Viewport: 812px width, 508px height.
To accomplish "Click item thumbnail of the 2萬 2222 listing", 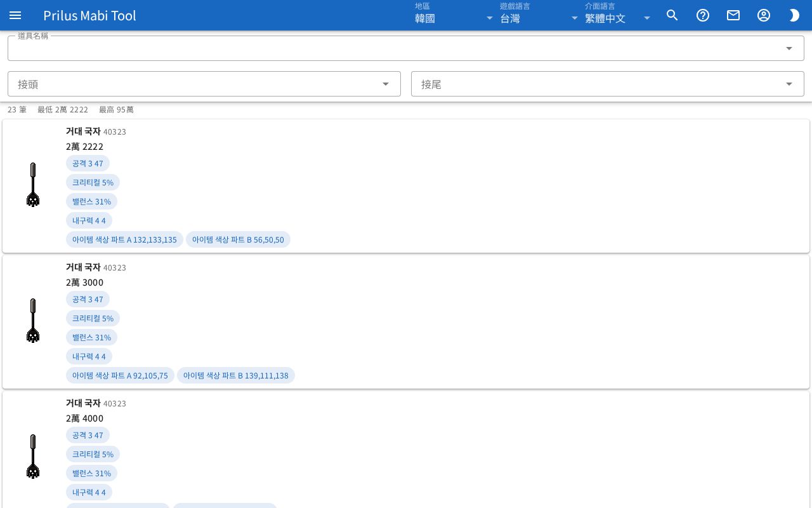I will 33,185.
